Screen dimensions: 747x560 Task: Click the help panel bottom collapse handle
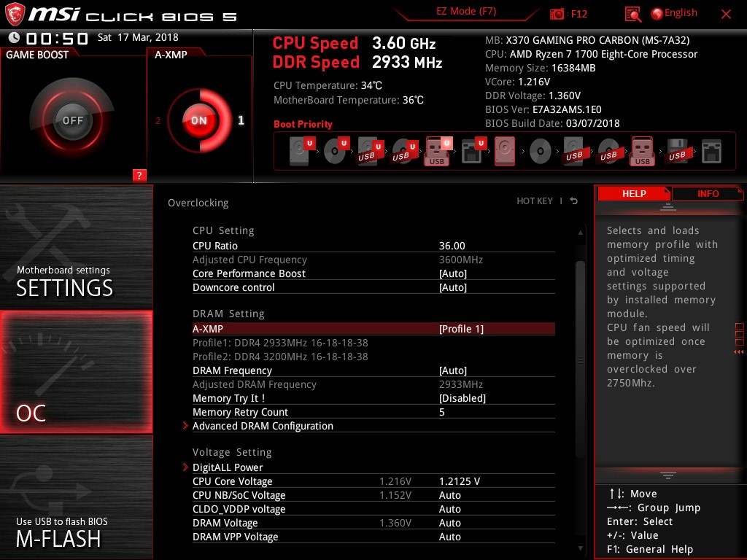click(668, 475)
